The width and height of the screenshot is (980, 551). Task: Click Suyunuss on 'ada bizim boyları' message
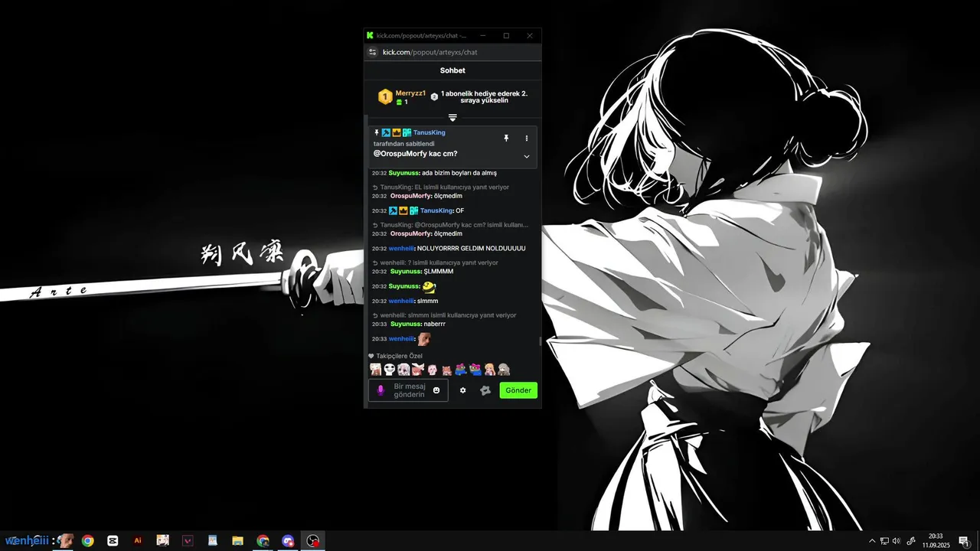(405, 173)
